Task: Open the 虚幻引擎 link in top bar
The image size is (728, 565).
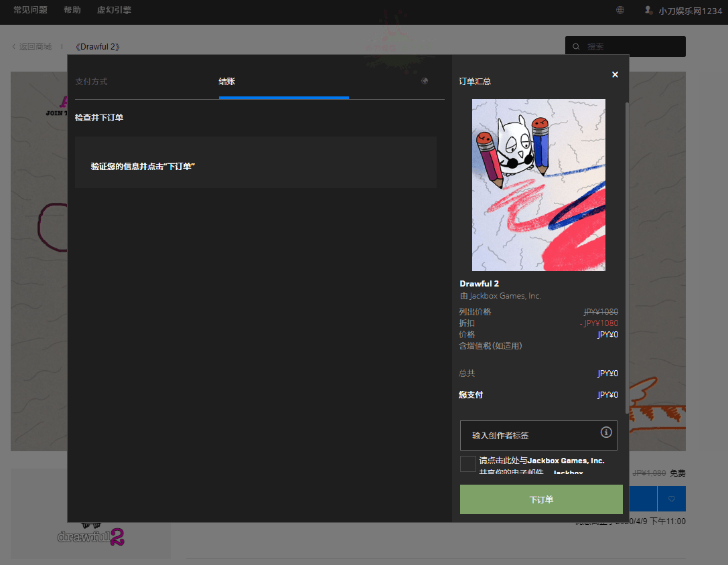Action: [114, 10]
